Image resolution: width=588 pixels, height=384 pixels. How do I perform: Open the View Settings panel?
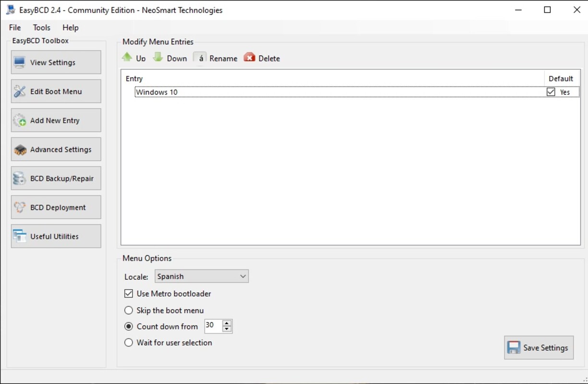pos(56,62)
